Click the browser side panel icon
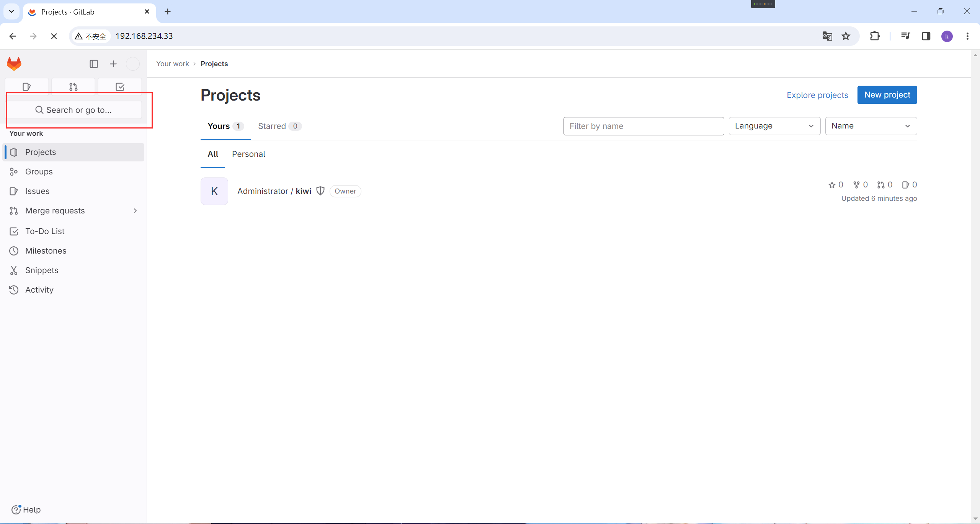The width and height of the screenshot is (980, 524). pyautogui.click(x=926, y=36)
